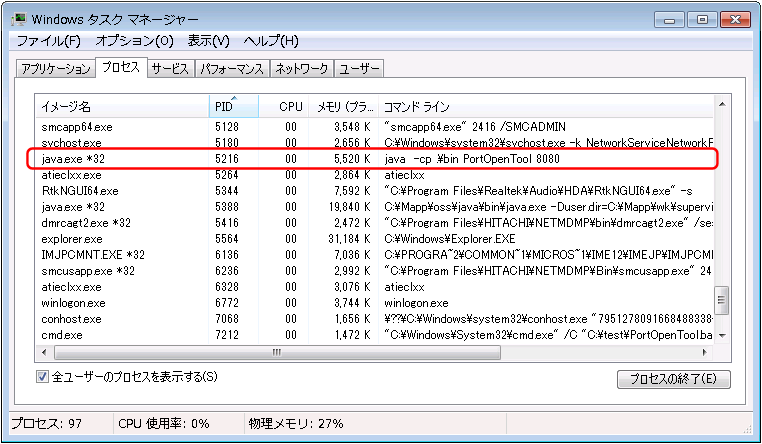762x444 pixels.
Task: Click the C:\Windows\Explorer.EXE command line
Action: coord(450,239)
